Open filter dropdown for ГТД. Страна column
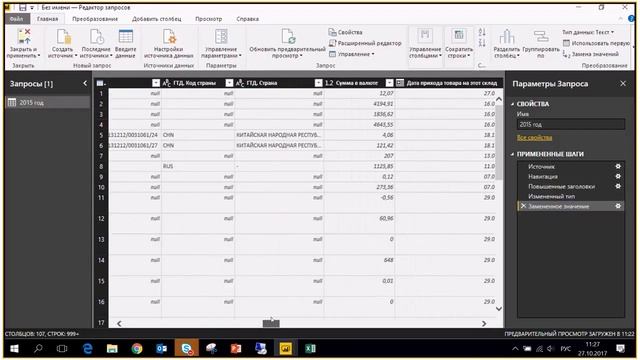 (x=318, y=83)
